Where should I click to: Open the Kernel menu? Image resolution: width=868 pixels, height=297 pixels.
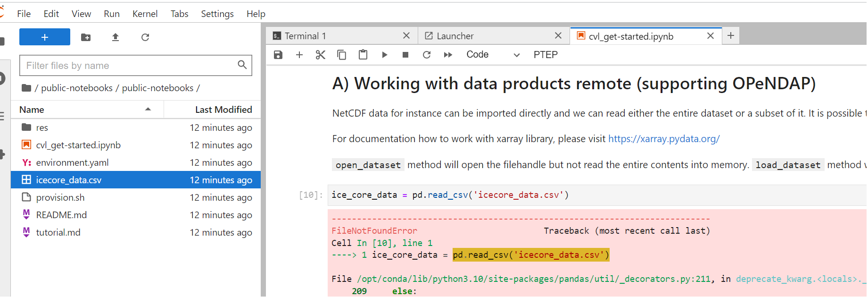click(145, 14)
